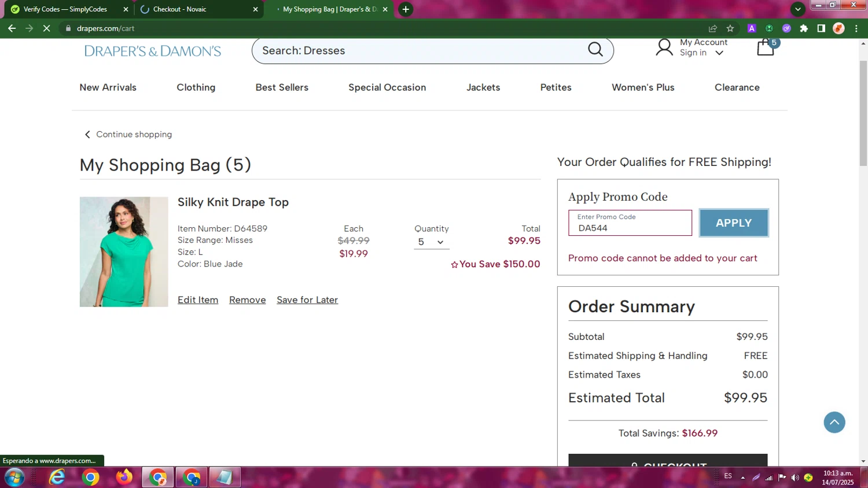
Task: Open Best Sellers menu
Action: 282,87
